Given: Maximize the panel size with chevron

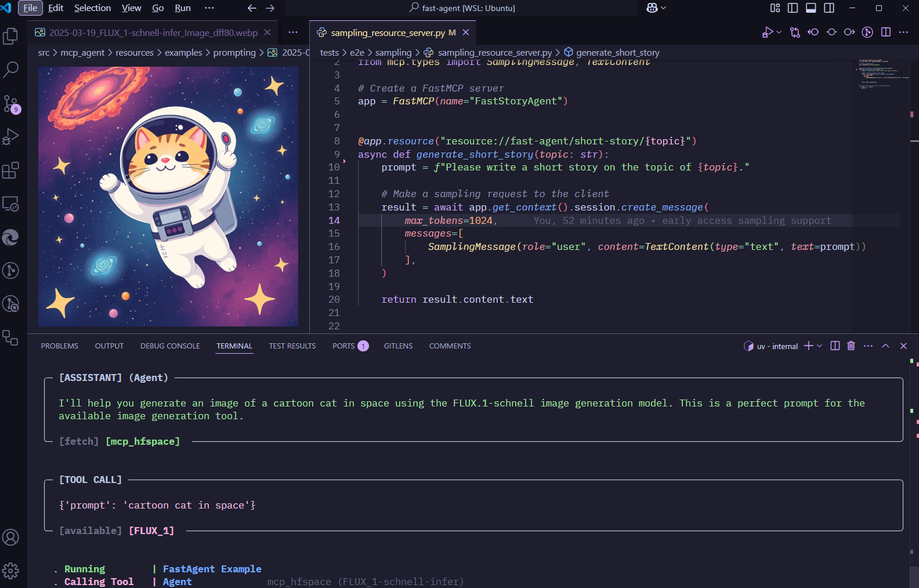Looking at the screenshot, I should (x=885, y=346).
